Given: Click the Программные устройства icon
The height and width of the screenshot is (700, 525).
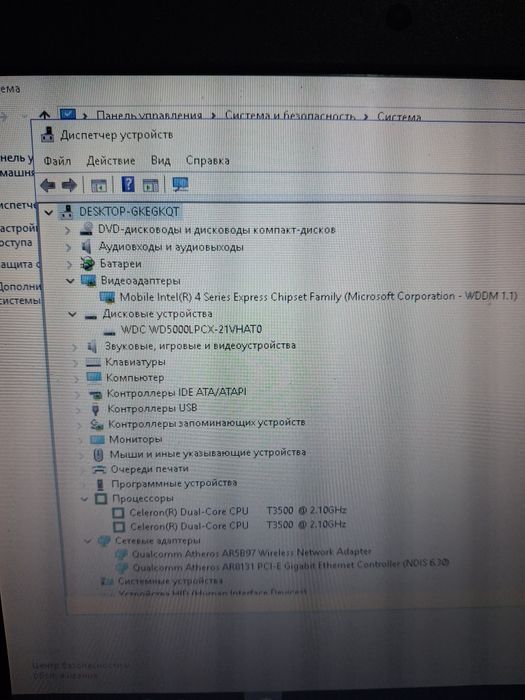Looking at the screenshot, I should [x=100, y=483].
